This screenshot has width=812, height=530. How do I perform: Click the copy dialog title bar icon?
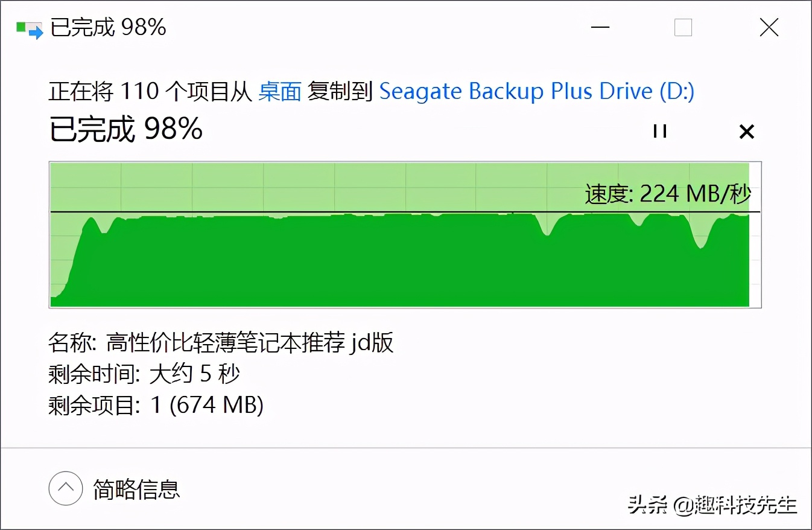click(30, 28)
